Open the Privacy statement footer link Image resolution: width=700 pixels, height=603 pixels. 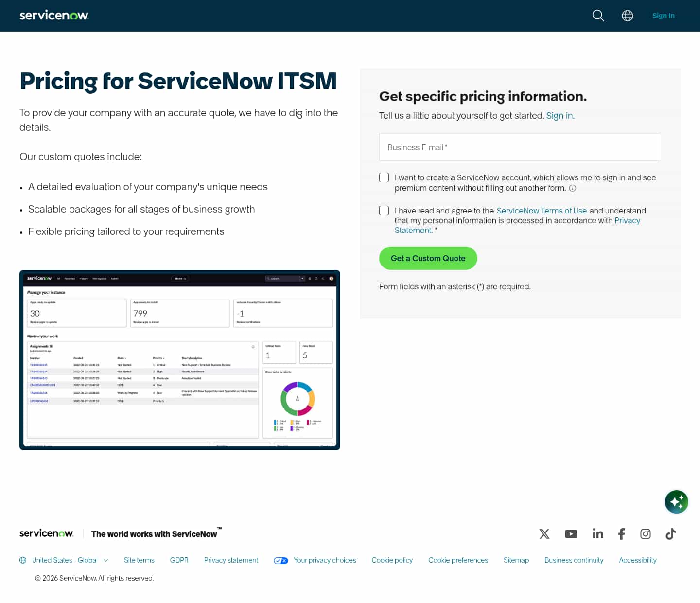click(x=231, y=560)
